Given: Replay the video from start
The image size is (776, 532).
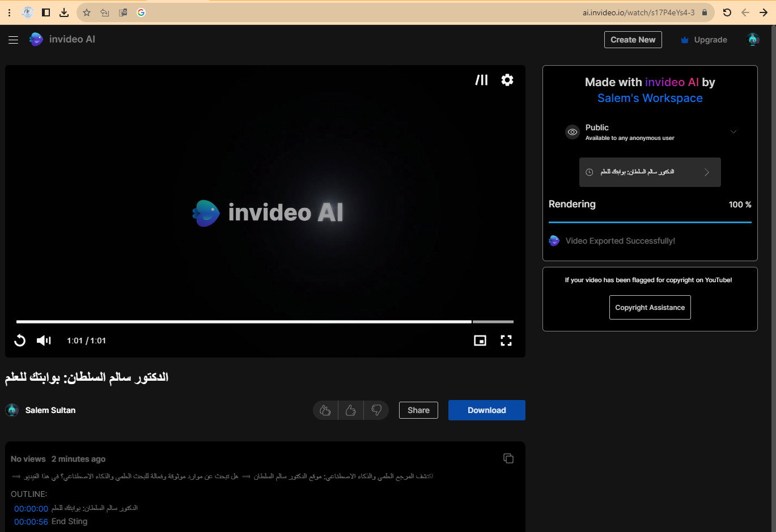Looking at the screenshot, I should (20, 341).
